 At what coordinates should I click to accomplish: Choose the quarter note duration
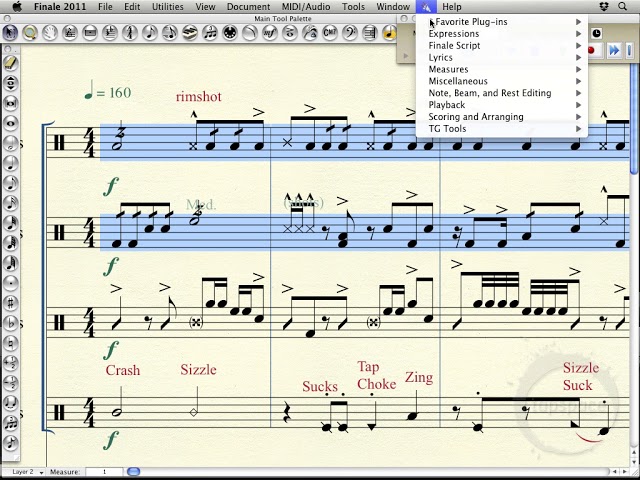(11, 163)
